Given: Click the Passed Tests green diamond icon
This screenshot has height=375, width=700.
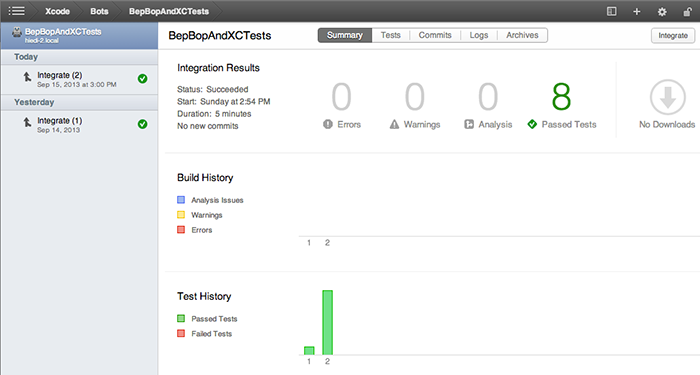Looking at the screenshot, I should click(532, 124).
